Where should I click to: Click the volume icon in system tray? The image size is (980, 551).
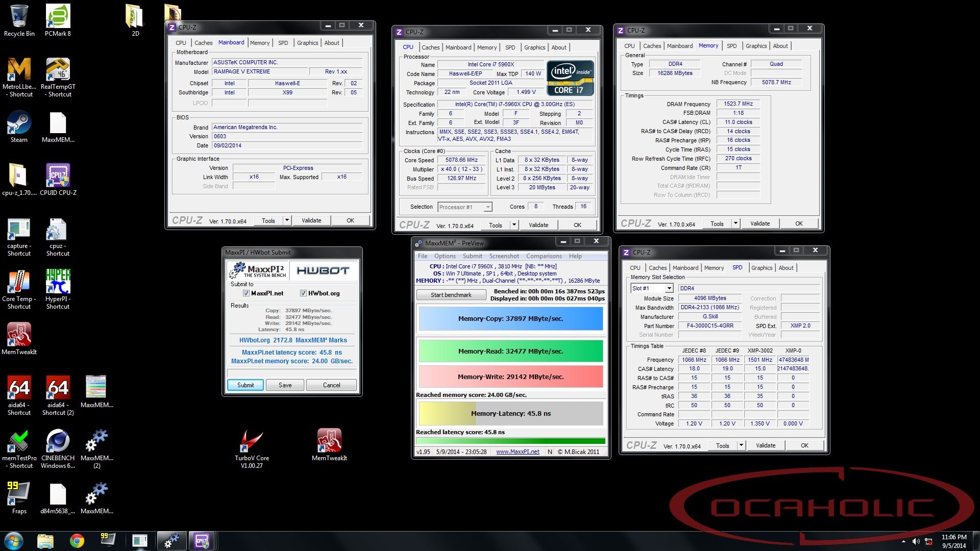pyautogui.click(x=916, y=541)
